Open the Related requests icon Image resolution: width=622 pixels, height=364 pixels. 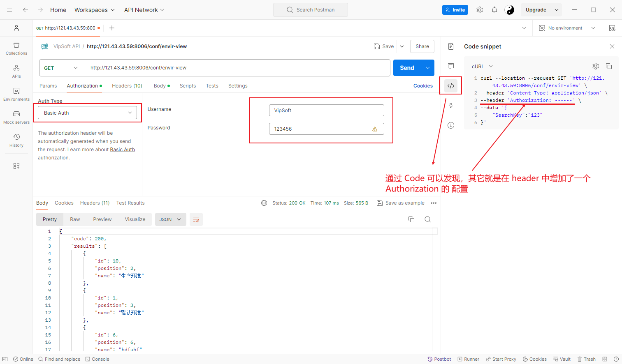[451, 106]
